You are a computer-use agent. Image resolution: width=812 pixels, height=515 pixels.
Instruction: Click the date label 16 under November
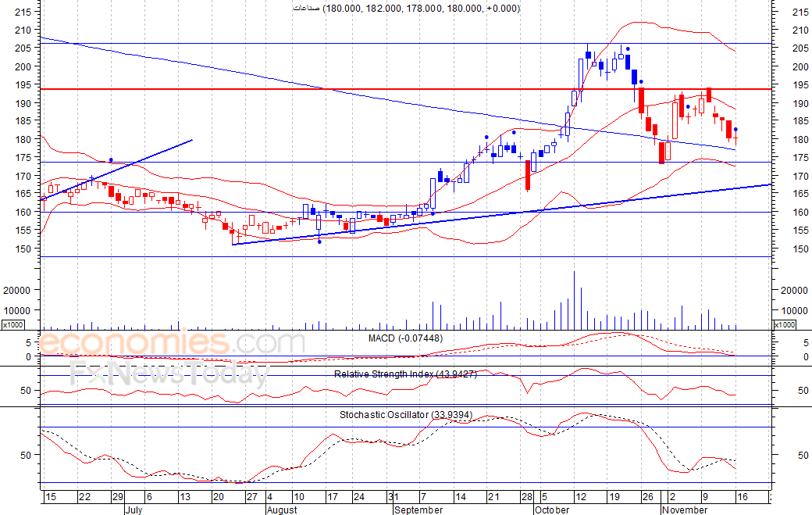[743, 497]
